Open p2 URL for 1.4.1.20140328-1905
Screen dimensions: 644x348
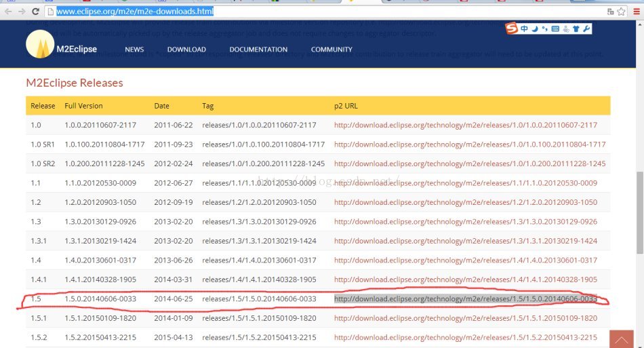(465, 279)
